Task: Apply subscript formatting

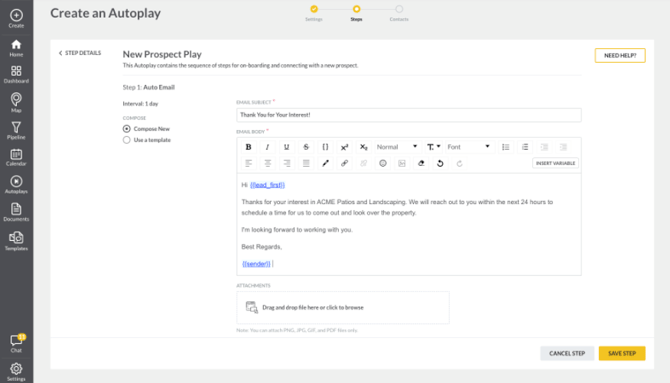Action: pos(364,147)
